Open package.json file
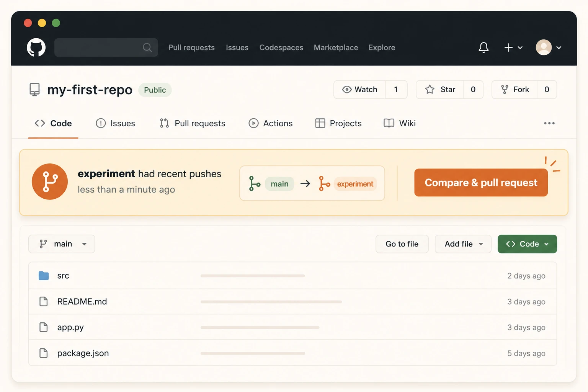 83,353
